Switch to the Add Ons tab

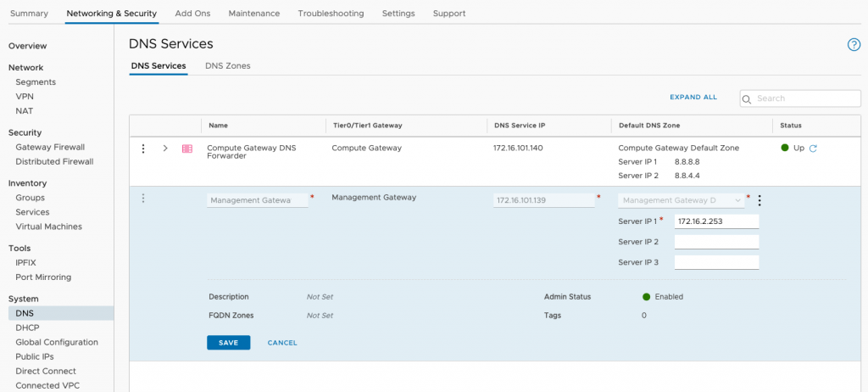coord(192,14)
